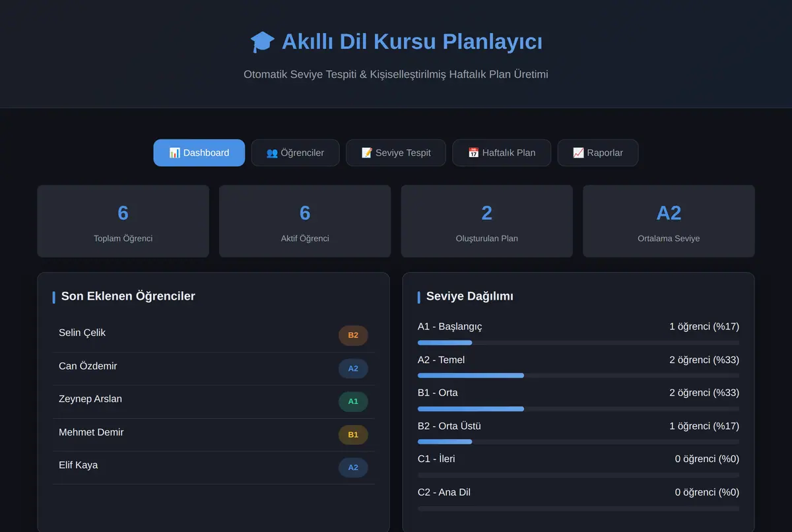
Task: Click the A2 badge next to Elif Kaya
Action: (x=353, y=468)
